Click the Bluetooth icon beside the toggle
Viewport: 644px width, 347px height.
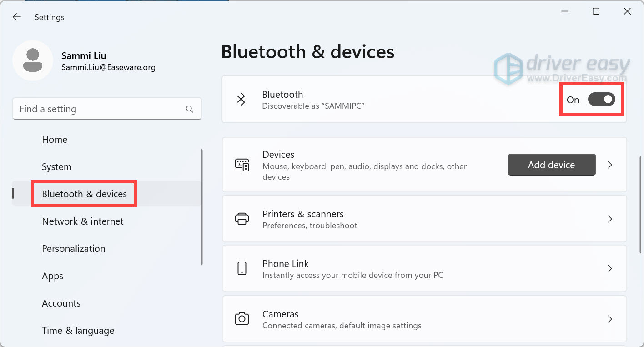241,99
